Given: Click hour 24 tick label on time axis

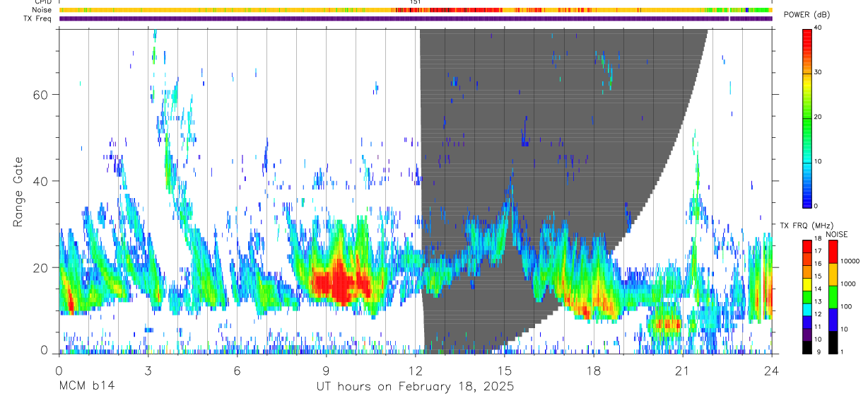Looking at the screenshot, I should point(771,370).
